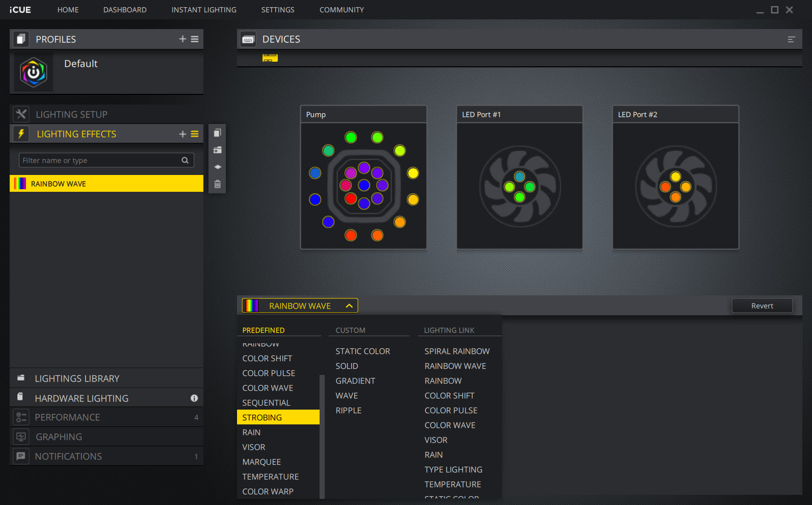
Task: Click the Profiles header icon
Action: (x=21, y=39)
